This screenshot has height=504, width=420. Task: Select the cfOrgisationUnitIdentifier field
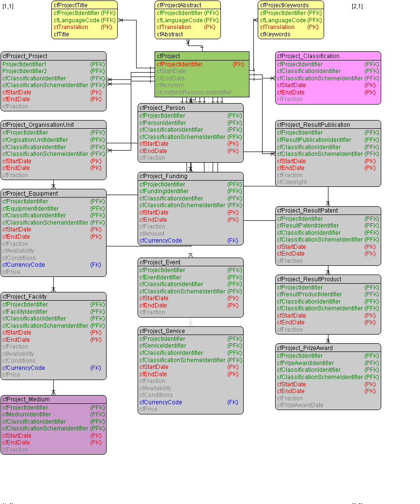pyautogui.click(x=35, y=140)
